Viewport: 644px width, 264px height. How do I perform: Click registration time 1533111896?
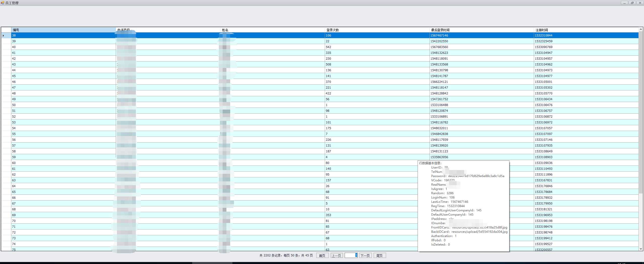coord(586,174)
